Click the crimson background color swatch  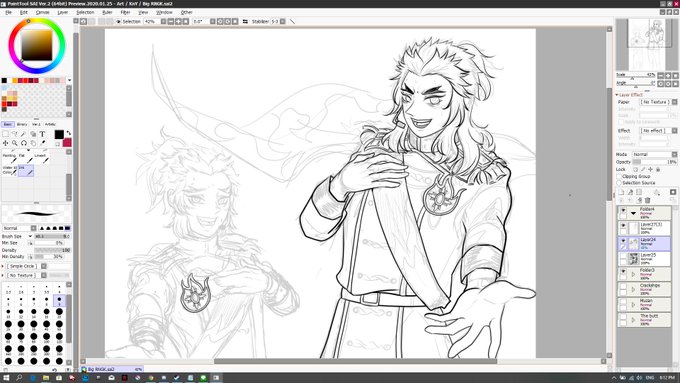pyautogui.click(x=67, y=143)
